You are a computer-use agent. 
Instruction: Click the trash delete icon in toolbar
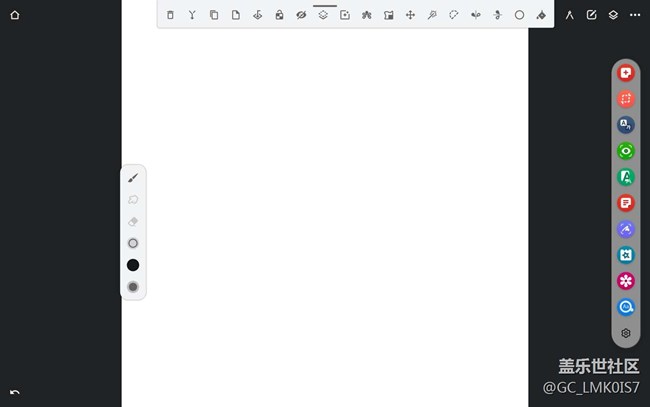point(170,15)
